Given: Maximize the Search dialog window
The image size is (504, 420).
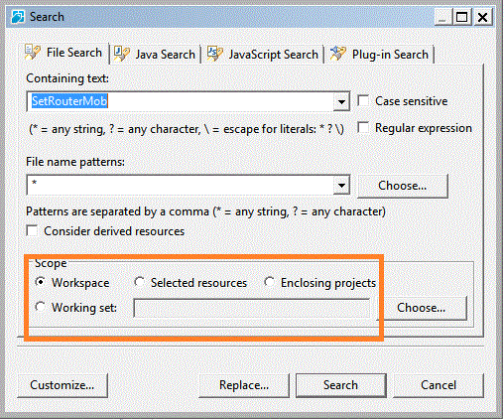Looking at the screenshot, I should pyautogui.click(x=461, y=17).
